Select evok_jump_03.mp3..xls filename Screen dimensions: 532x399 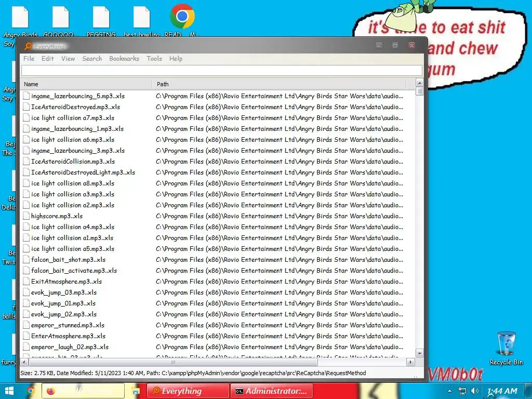point(64,292)
